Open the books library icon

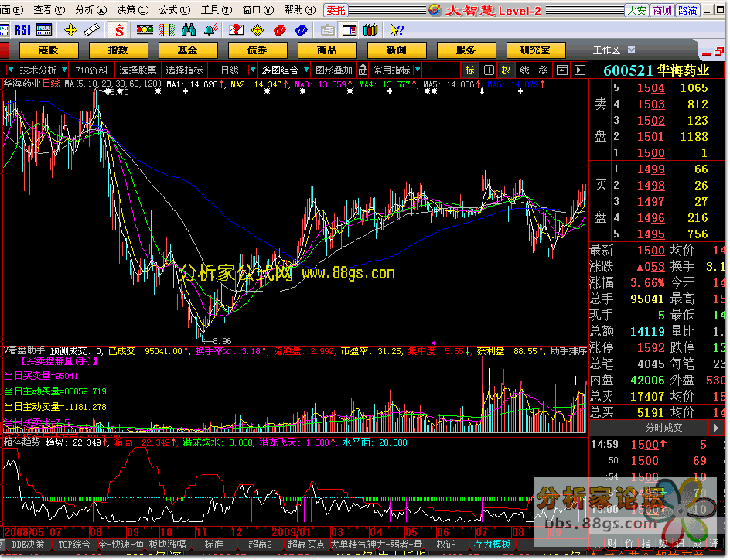pos(370,30)
